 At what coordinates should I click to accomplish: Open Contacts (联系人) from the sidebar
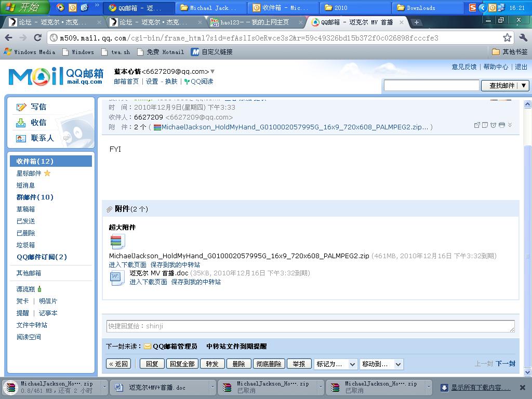tap(35, 138)
